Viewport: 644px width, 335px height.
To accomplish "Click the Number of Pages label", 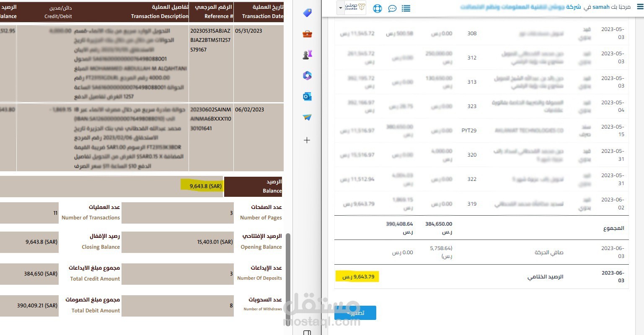I will click(261, 218).
